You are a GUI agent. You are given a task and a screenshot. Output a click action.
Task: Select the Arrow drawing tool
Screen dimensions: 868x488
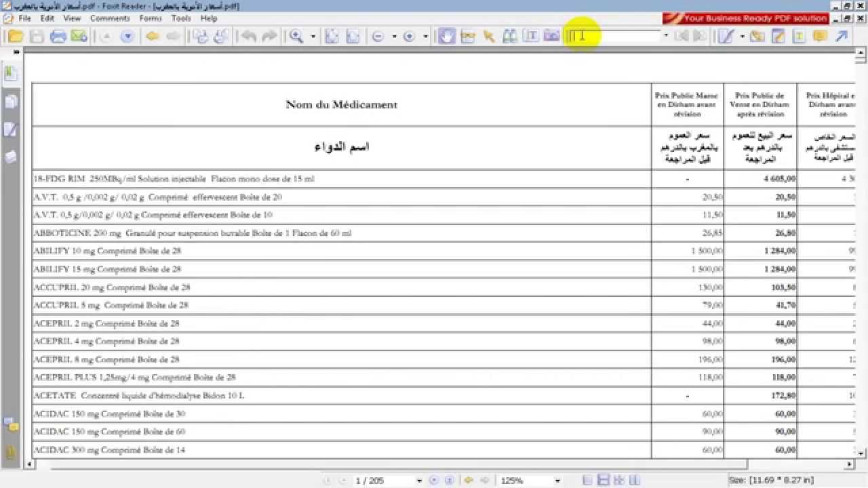[x=841, y=37]
